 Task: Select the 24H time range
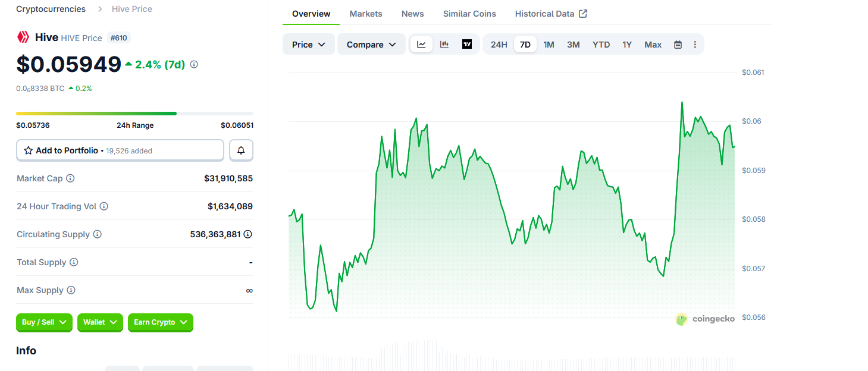tap(499, 45)
